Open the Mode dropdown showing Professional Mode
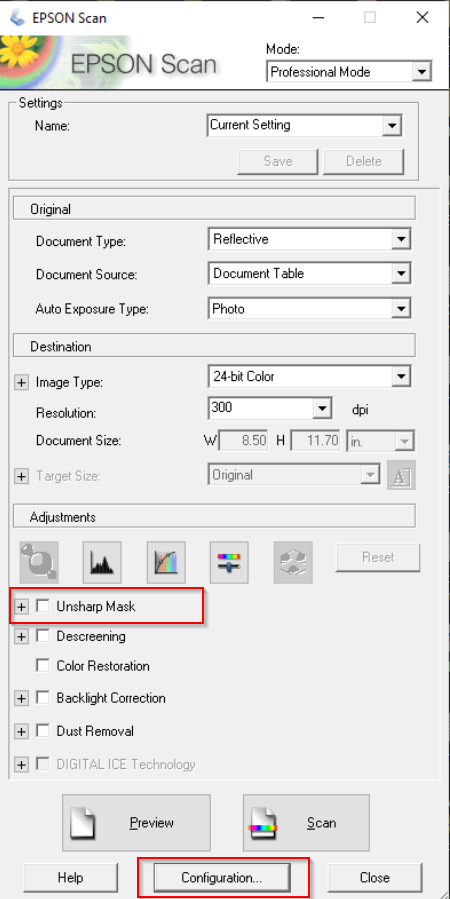 click(x=349, y=72)
